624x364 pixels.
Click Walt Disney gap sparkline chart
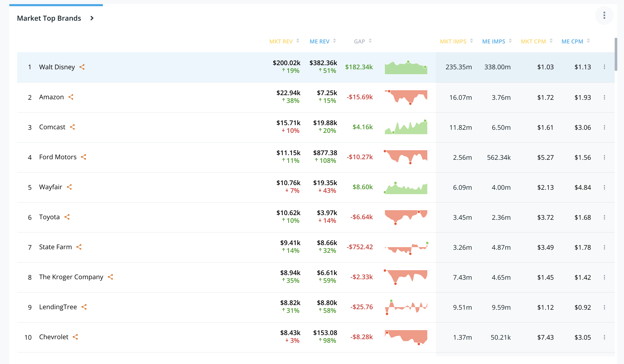coord(406,67)
